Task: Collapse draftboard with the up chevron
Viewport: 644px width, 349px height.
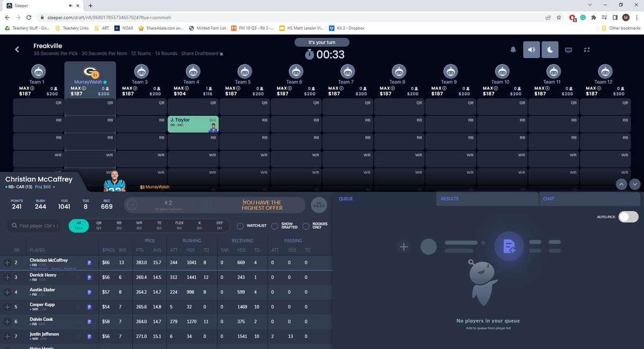Action: click(x=622, y=184)
